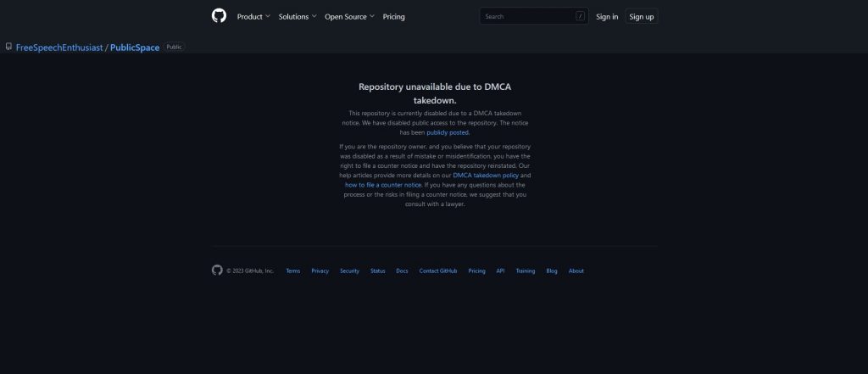
Task: Open Docs in the footer
Action: pyautogui.click(x=402, y=271)
